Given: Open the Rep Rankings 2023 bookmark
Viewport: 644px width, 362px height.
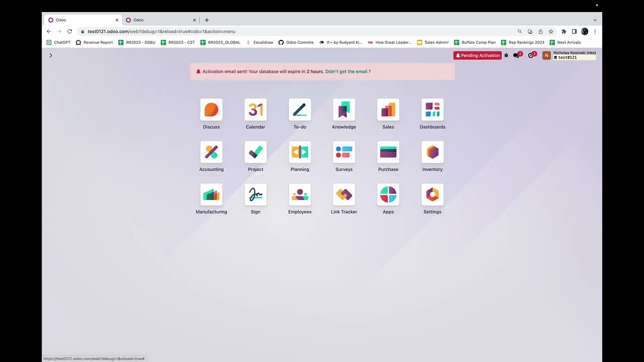Looking at the screenshot, I should (x=523, y=42).
